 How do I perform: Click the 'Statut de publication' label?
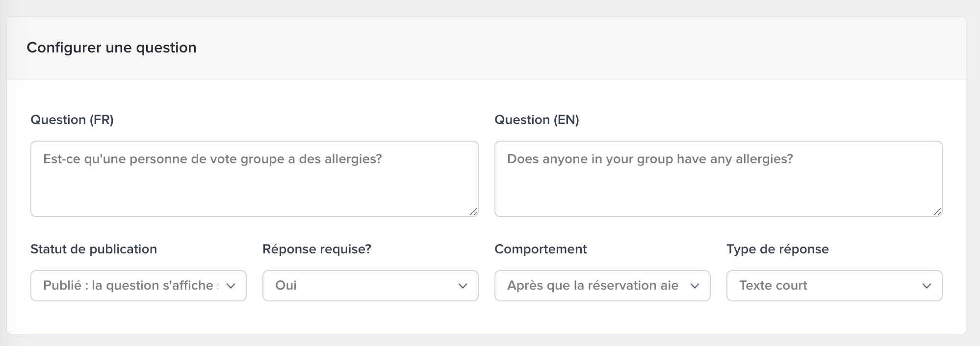tap(94, 249)
